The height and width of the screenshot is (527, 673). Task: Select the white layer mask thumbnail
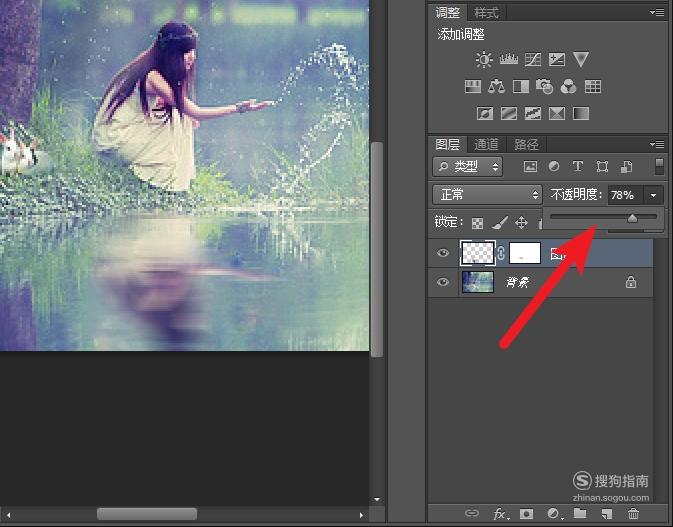[x=524, y=253]
